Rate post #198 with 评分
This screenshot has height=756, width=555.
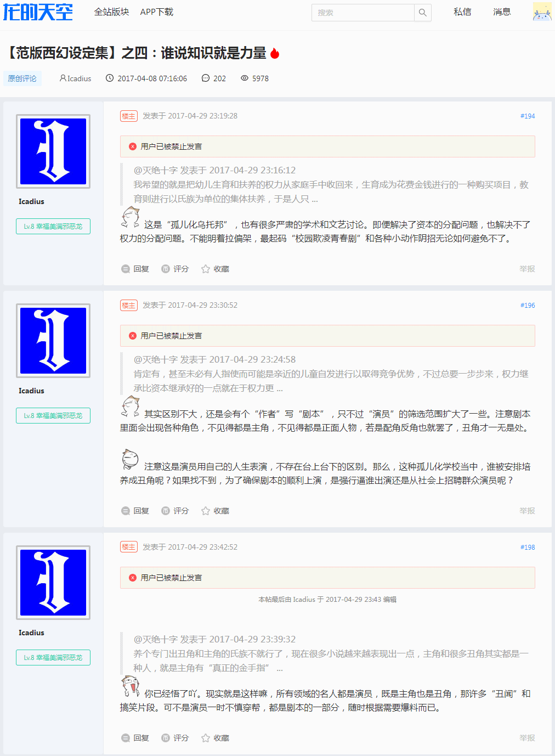click(x=175, y=738)
